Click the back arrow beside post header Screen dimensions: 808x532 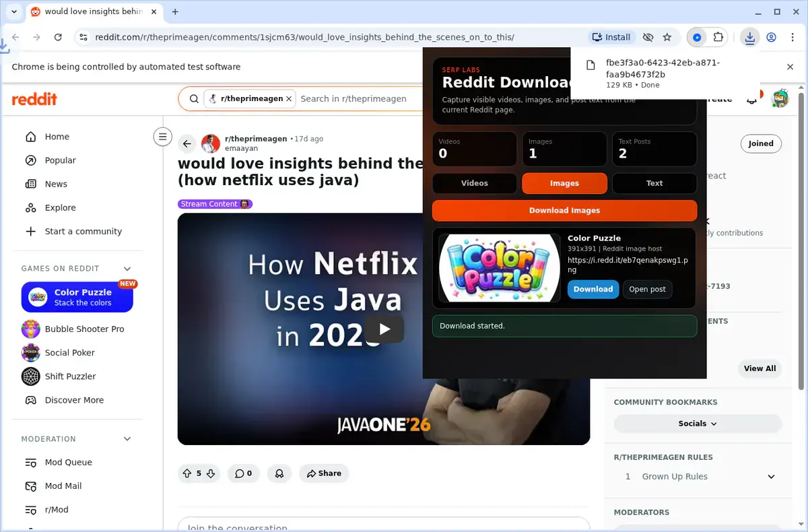187,143
